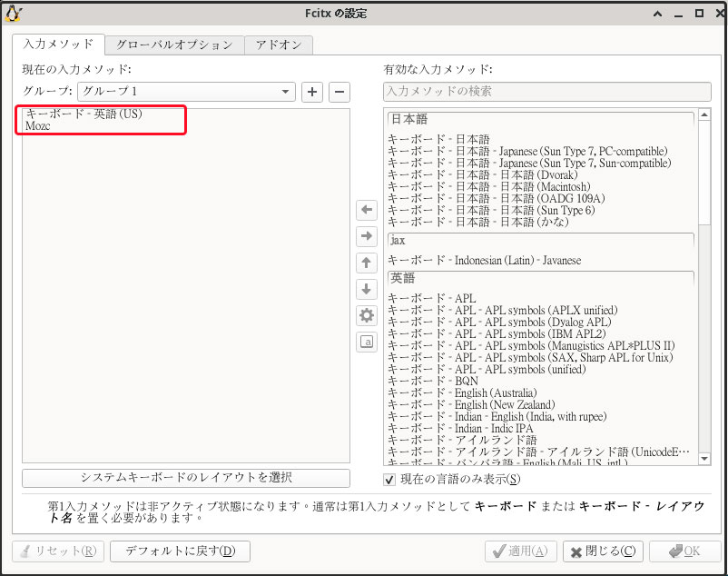Click the 適用 button
The height and width of the screenshot is (576, 728).
pos(521,551)
